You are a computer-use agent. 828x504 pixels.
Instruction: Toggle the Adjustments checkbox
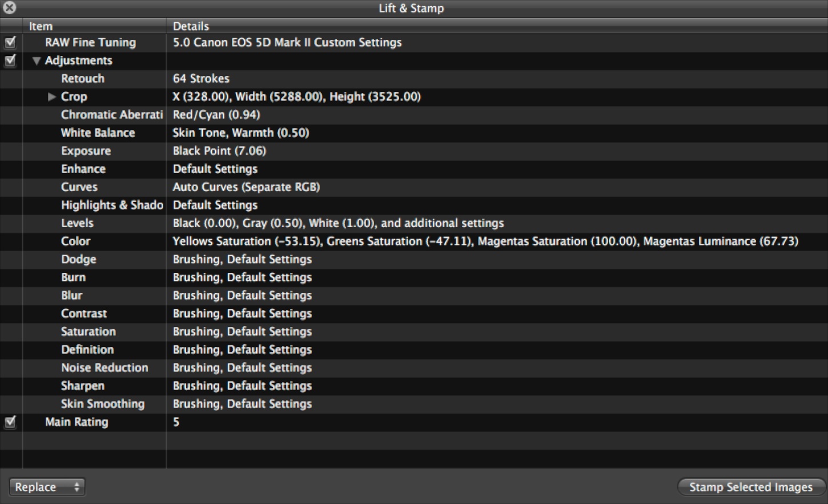pos(10,61)
